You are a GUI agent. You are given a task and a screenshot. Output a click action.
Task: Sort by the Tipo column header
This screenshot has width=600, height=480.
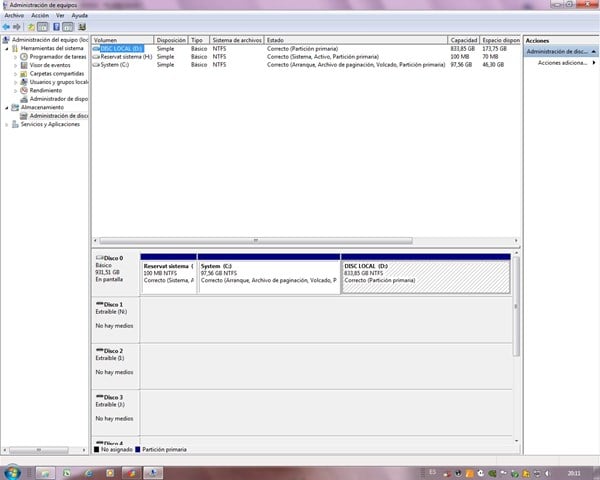point(199,40)
